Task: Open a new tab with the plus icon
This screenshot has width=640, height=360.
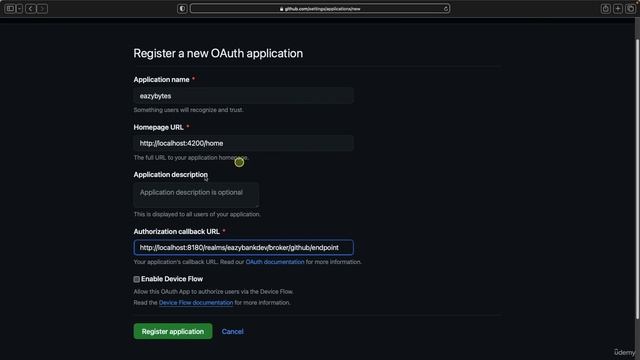Action: pos(618,9)
